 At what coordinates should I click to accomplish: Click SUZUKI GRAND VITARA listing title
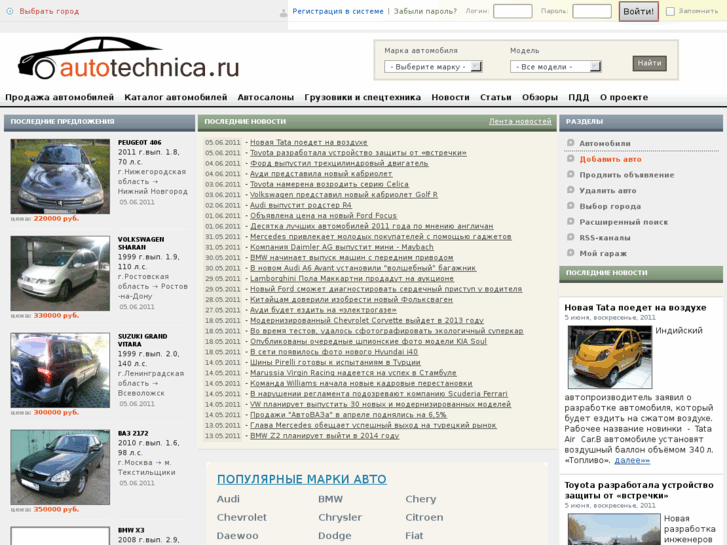(142, 340)
